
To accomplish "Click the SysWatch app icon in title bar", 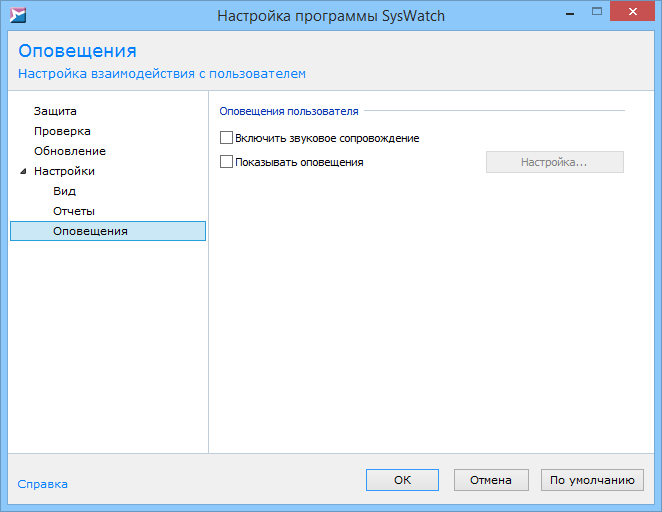I will click(x=18, y=15).
